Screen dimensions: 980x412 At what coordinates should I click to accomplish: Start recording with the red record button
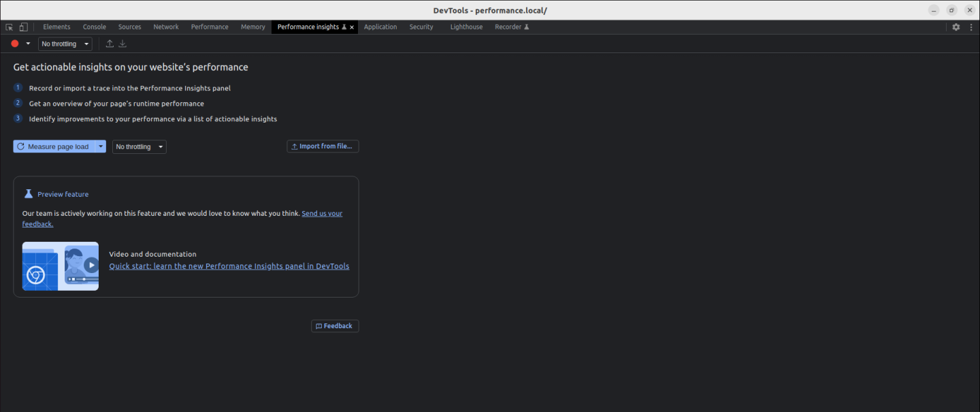pos(15,44)
